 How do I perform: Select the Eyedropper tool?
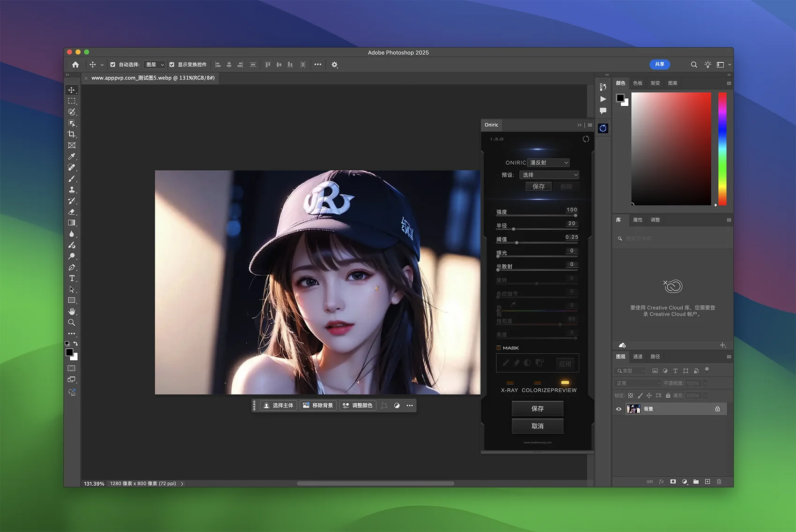(72, 157)
